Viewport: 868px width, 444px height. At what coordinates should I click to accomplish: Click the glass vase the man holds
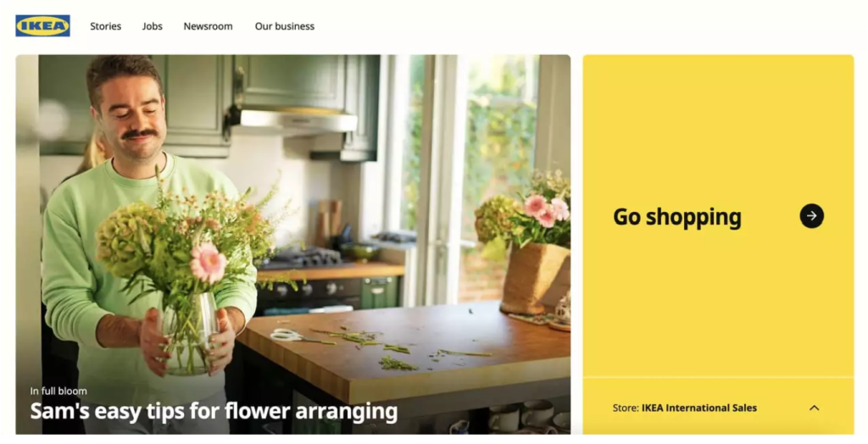point(189,335)
